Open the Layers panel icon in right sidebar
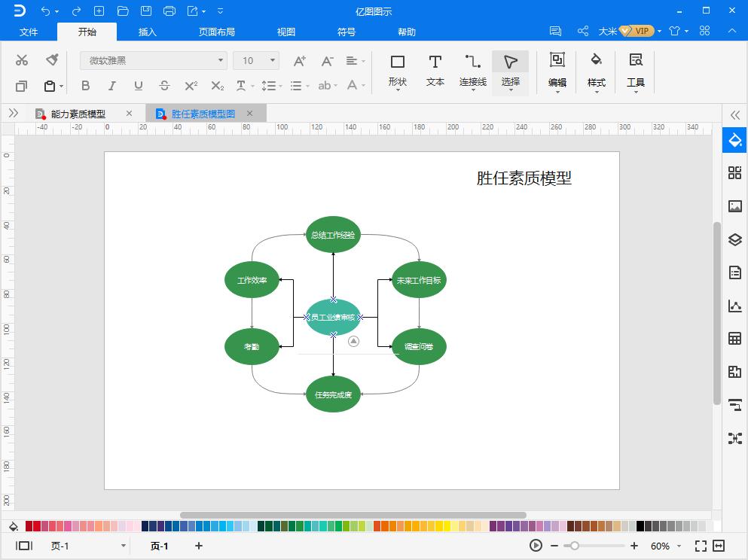 coord(734,240)
